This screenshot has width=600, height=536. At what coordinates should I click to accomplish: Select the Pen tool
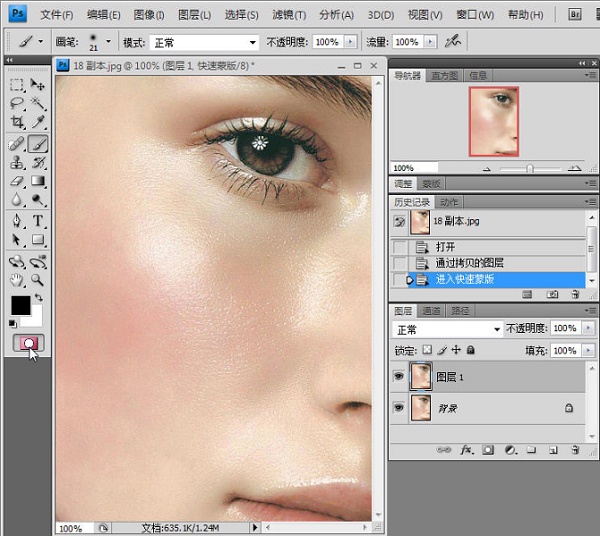(16, 221)
